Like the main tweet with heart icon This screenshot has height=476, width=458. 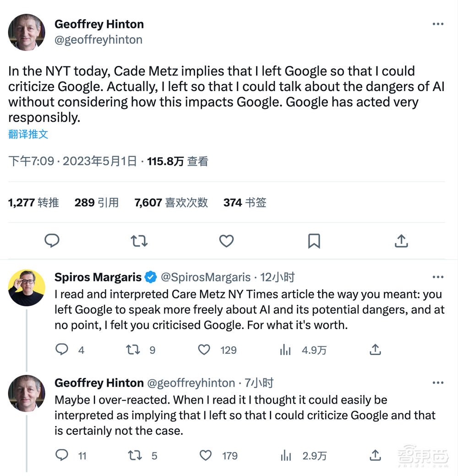(226, 241)
